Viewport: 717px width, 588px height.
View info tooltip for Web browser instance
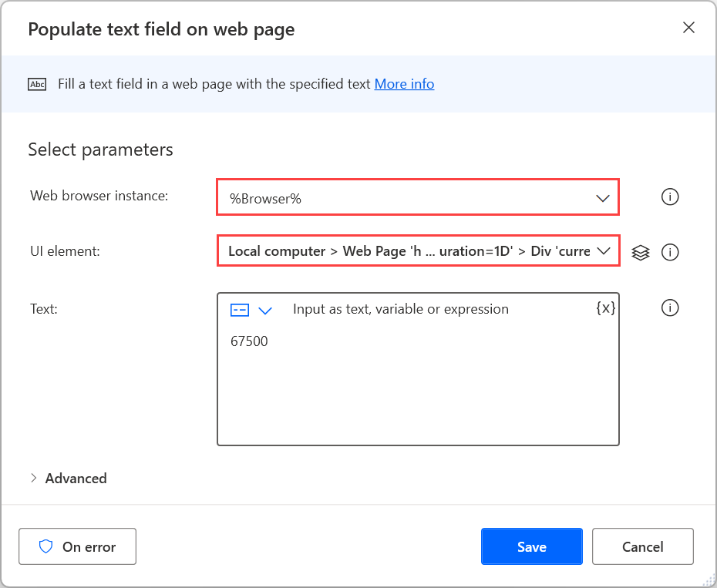(670, 197)
